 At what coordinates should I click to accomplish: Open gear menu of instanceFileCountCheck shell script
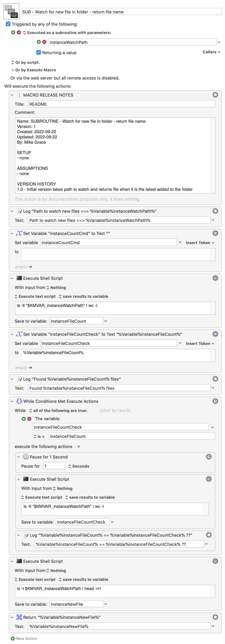point(208,479)
